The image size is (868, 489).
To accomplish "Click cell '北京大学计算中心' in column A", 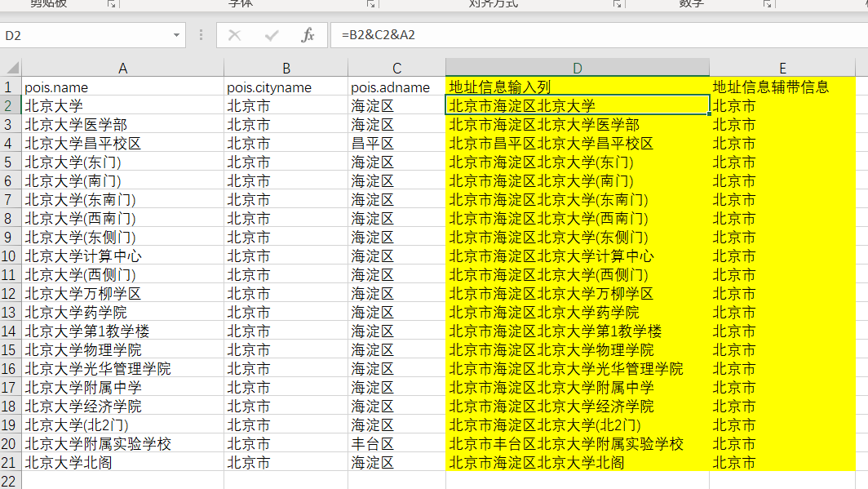I will coord(123,256).
